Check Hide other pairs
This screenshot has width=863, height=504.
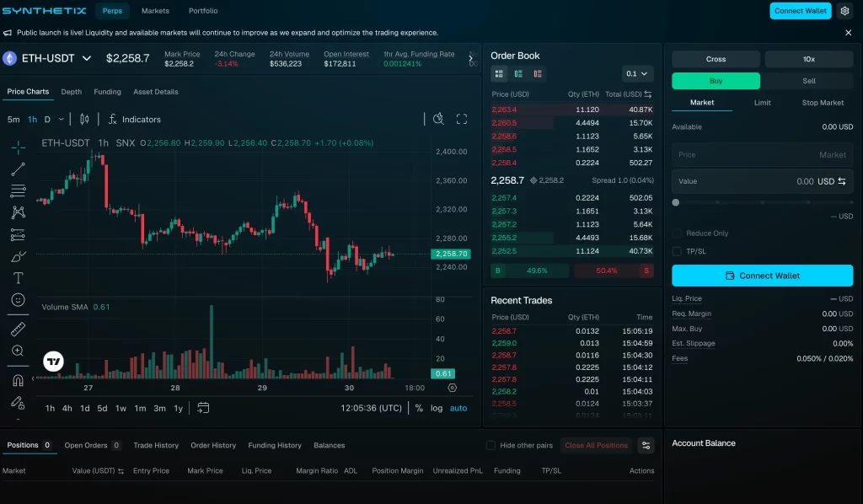click(490, 445)
